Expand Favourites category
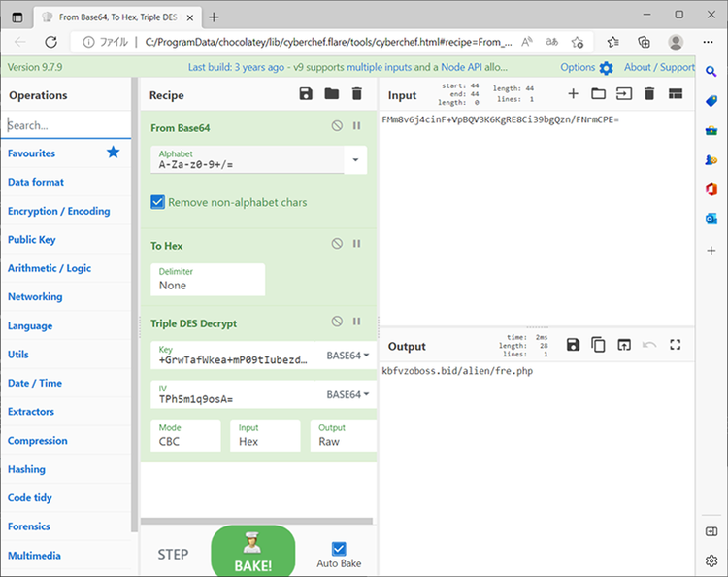 pyautogui.click(x=65, y=153)
